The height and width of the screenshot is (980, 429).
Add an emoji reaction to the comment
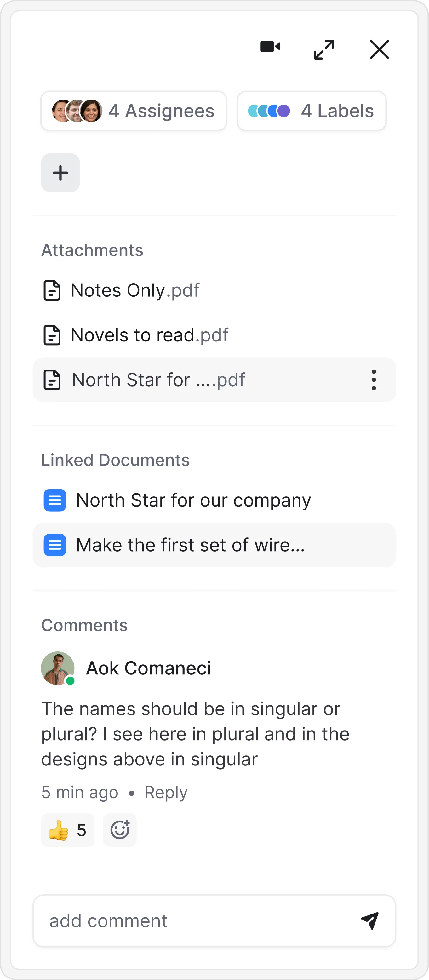point(120,830)
